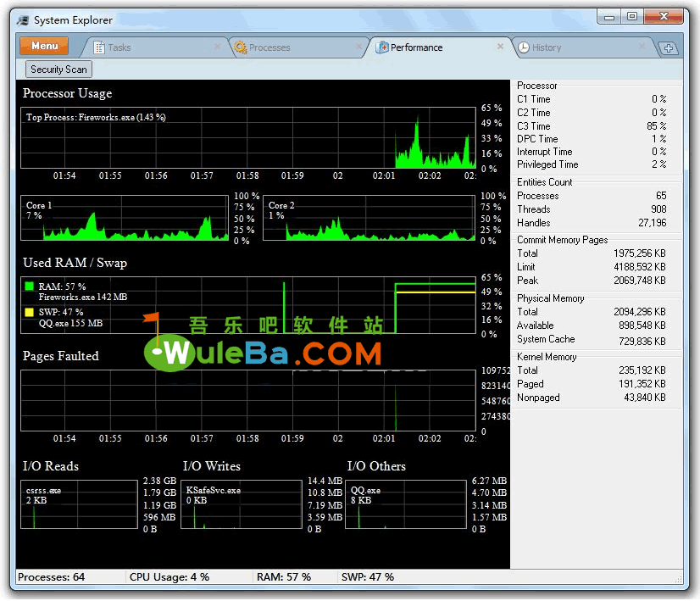
Task: Click the green RAM legend swatch
Action: point(30,286)
